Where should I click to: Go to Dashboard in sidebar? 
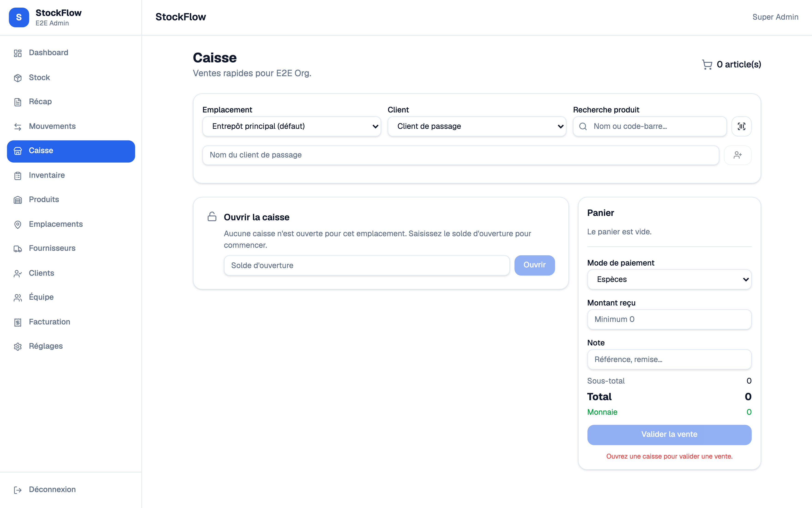(71, 53)
